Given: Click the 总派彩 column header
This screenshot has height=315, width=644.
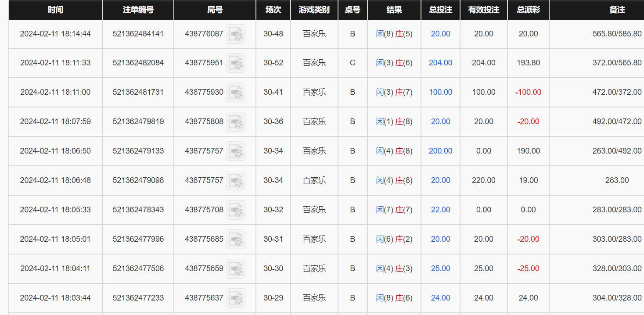Looking at the screenshot, I should [528, 10].
